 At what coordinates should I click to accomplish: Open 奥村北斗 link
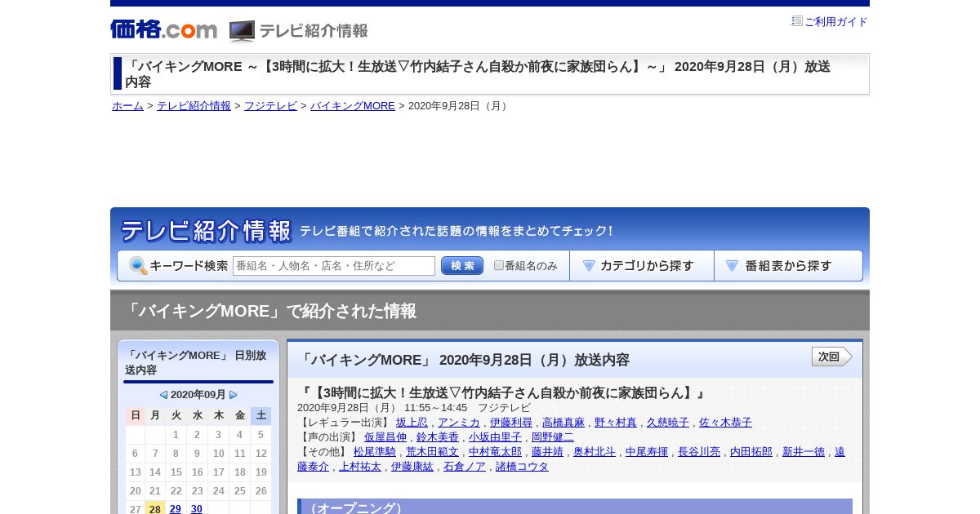595,452
